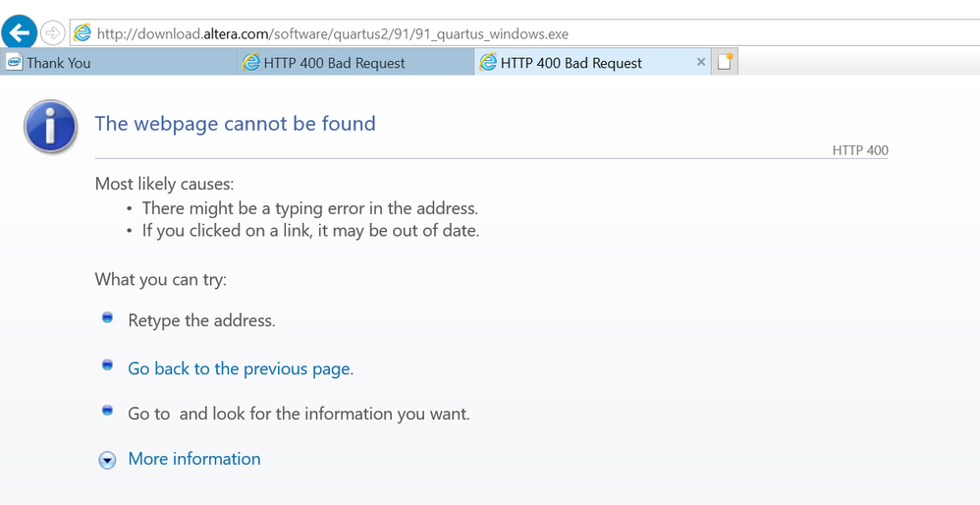Expand the More information arrow icon
The width and height of the screenshot is (980, 505).
pos(107,460)
